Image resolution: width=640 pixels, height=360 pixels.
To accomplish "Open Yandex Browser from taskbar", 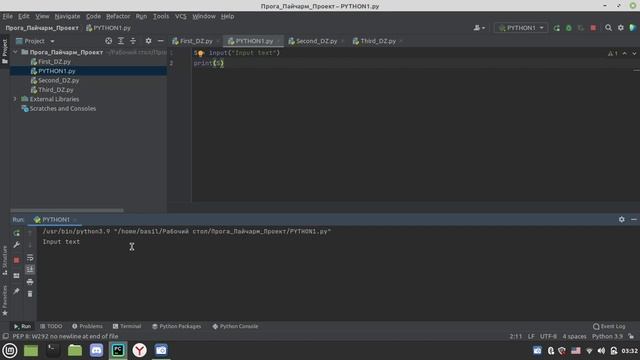I will [139, 351].
